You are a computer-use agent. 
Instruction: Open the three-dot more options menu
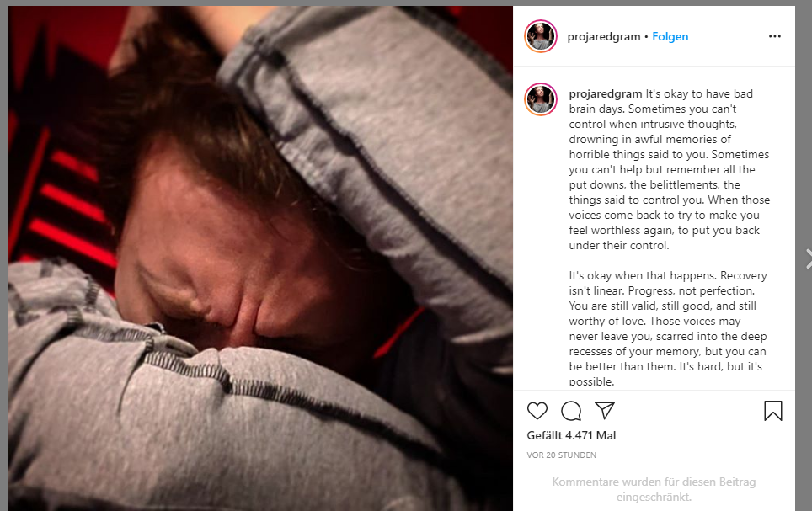(x=775, y=36)
